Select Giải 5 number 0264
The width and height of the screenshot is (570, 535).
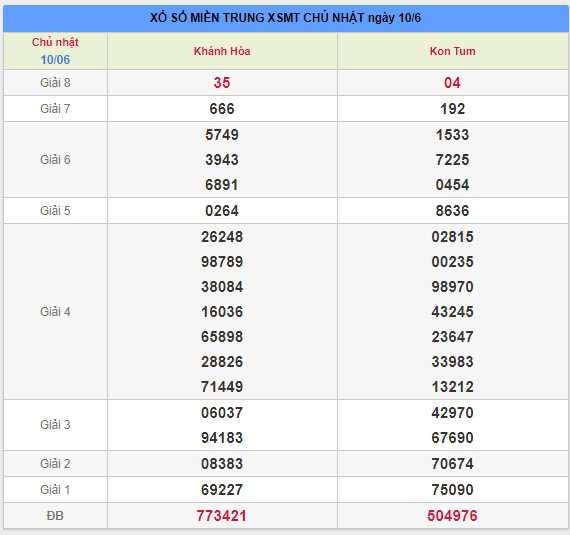[222, 211]
